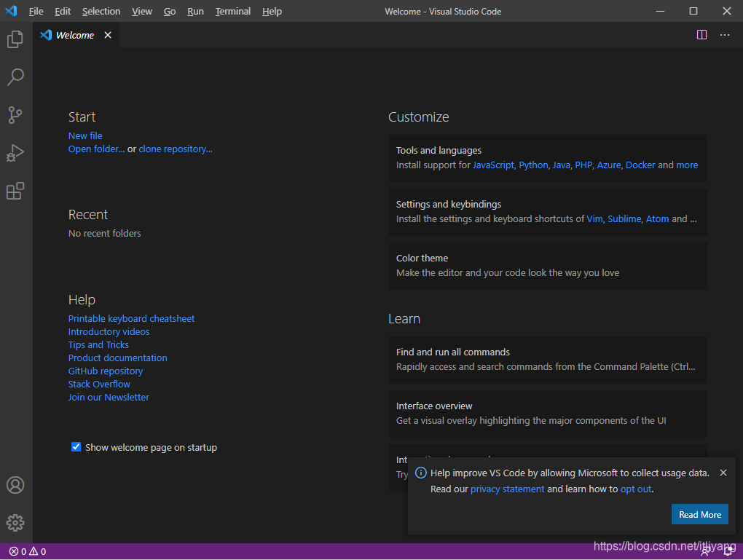Open the File menu
743x560 pixels.
(x=36, y=12)
